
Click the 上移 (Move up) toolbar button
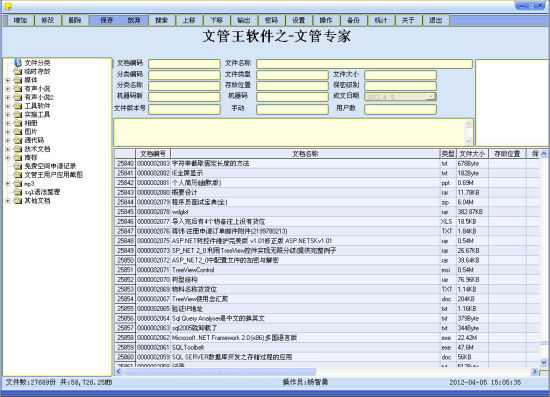pos(189,20)
